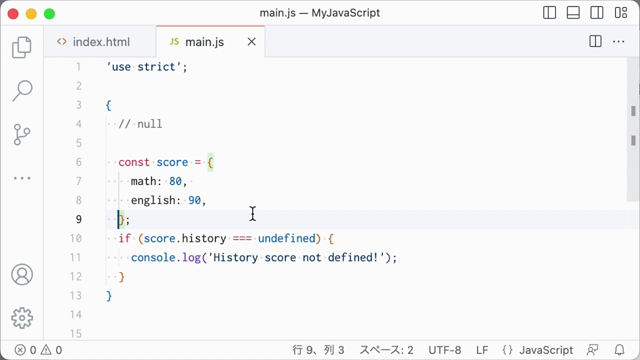Click the opening brace on line 3
This screenshot has width=640, height=360.
pos(108,105)
